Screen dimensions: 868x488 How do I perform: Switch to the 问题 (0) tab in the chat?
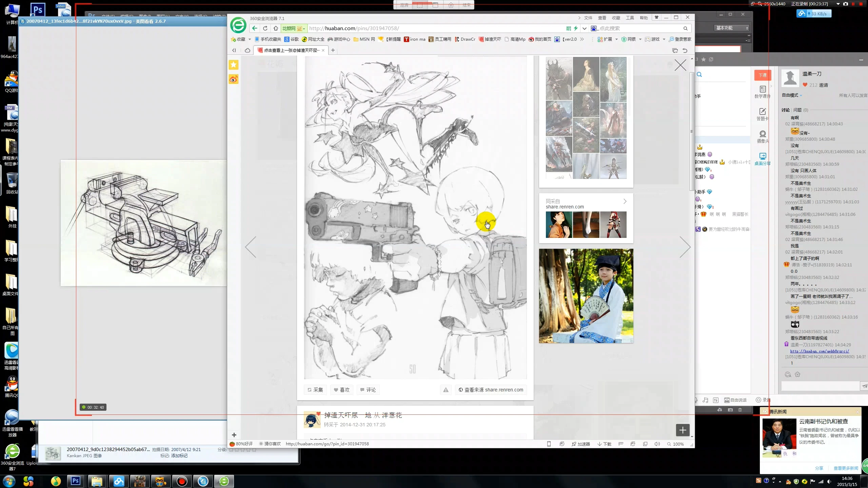(x=801, y=110)
